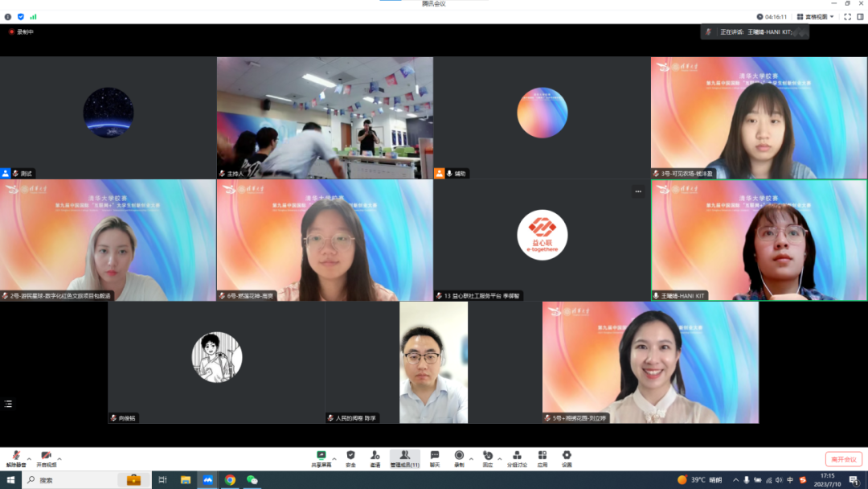The width and height of the screenshot is (868, 489).
Task: Click the network signal strength icon
Action: point(33,16)
